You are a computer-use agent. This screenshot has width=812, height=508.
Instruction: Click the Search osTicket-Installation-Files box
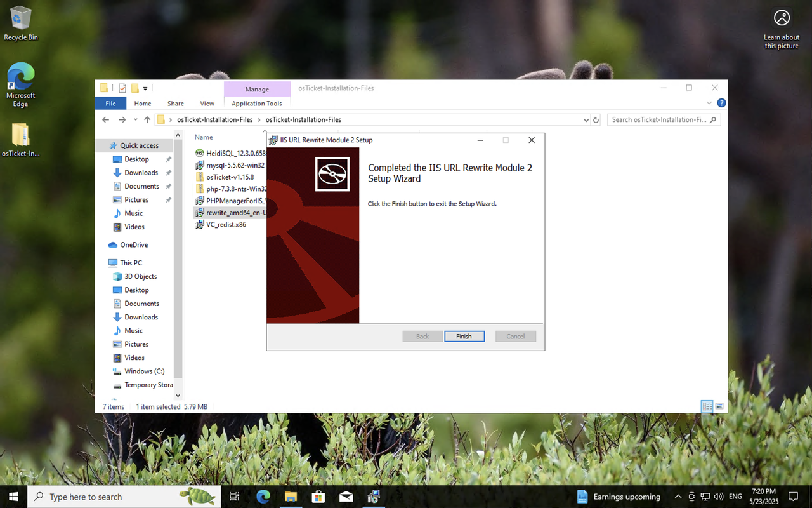point(664,119)
